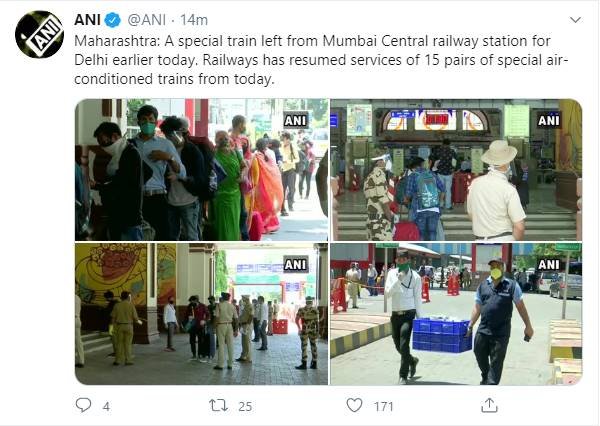The image size is (600, 426).
Task: Click the retweet count 25
Action: click(x=245, y=406)
